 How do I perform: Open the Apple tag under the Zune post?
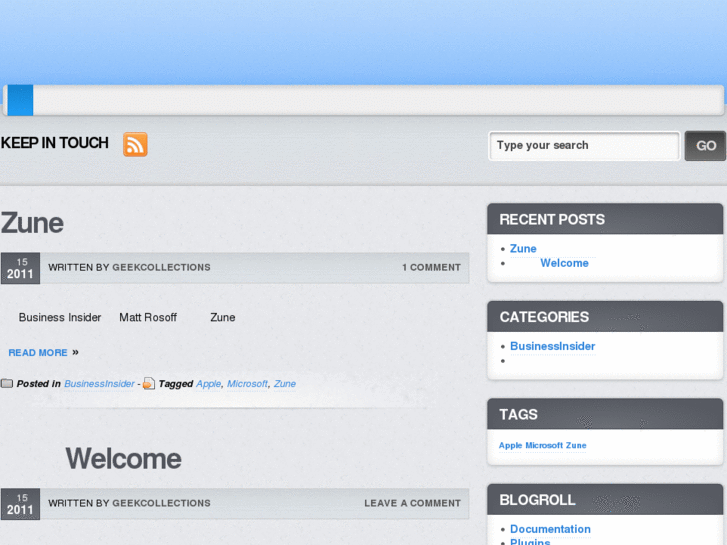(x=209, y=384)
